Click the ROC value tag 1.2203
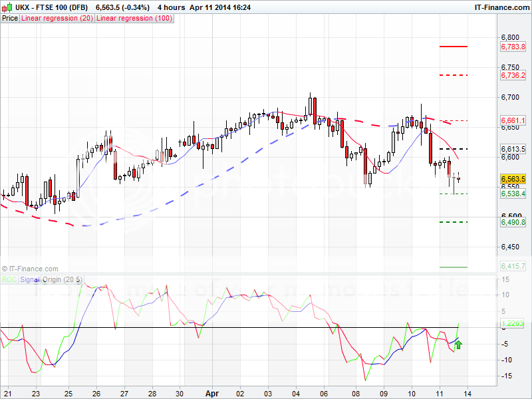Viewport: 532px width, 399px height. coord(513,323)
